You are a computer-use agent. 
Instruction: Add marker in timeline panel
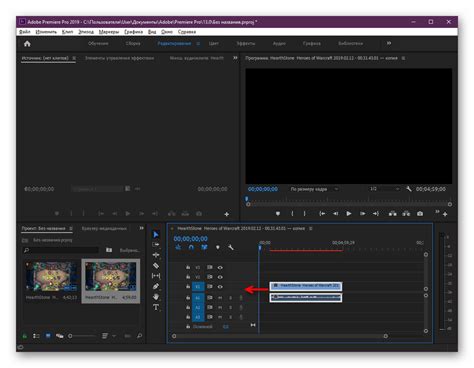[x=218, y=247]
